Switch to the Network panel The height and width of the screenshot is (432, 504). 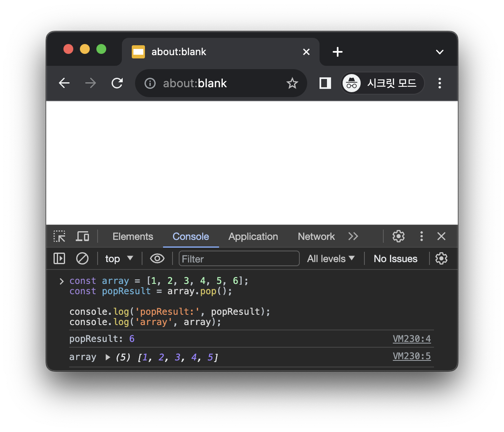pos(316,237)
